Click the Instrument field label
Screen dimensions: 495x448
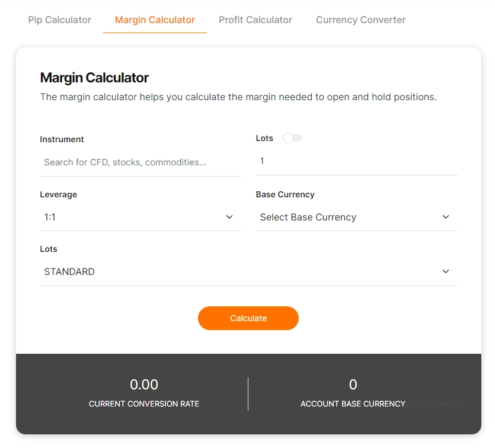62,139
